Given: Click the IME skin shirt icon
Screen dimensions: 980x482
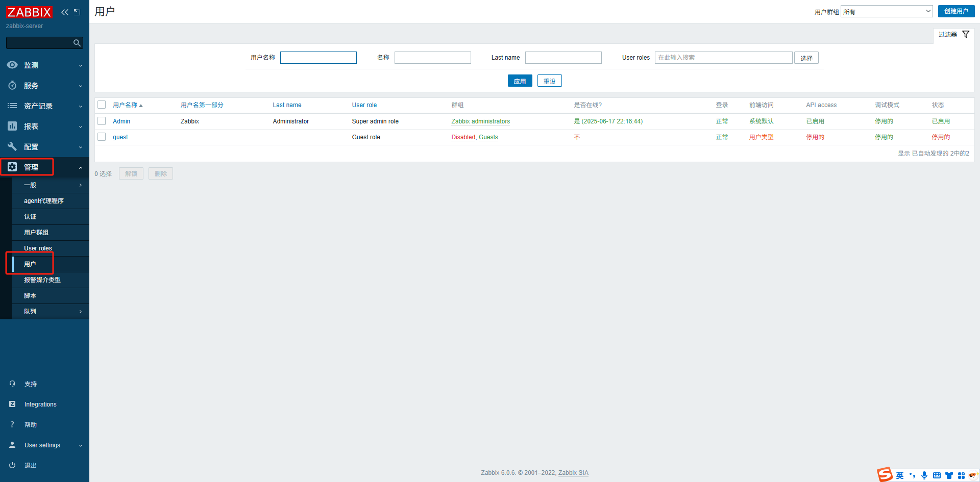Looking at the screenshot, I should coord(949,475).
